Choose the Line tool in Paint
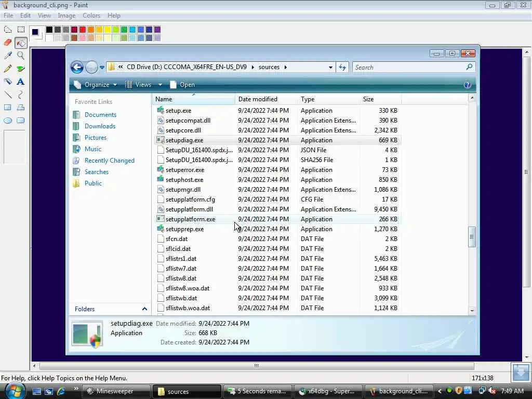Viewport: 532px width, 399px height. pos(8,95)
